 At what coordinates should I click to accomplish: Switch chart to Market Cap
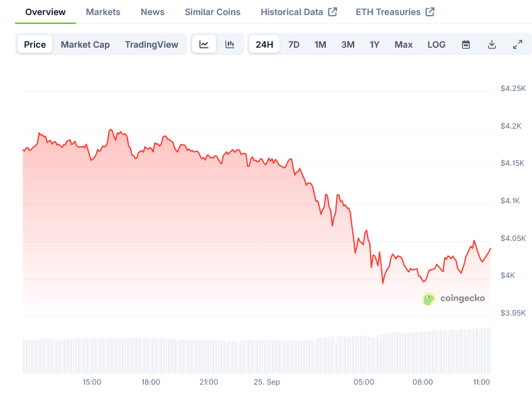[85, 45]
